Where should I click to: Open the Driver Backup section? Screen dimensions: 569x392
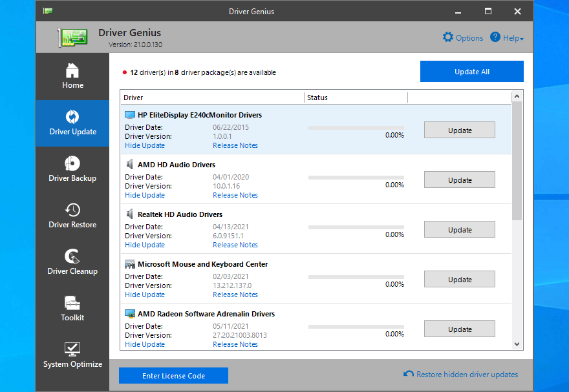[72, 170]
